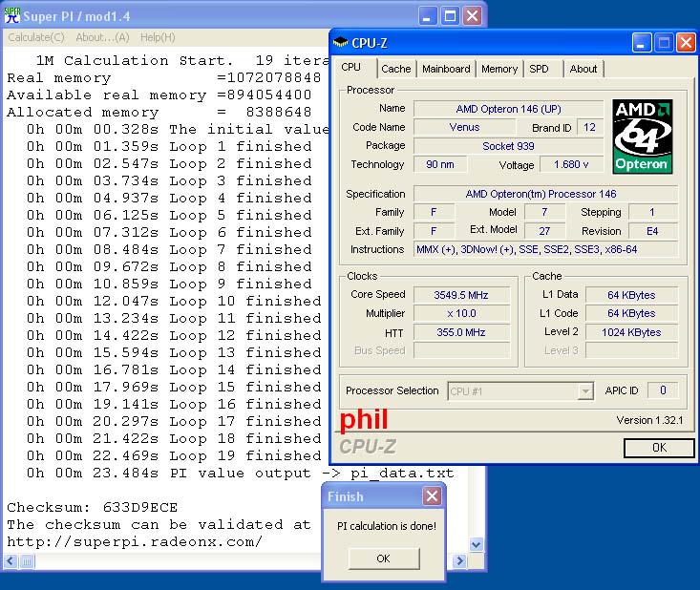Click the Loop 10 finished line
Screen dimensions: 700x590
coord(174,302)
